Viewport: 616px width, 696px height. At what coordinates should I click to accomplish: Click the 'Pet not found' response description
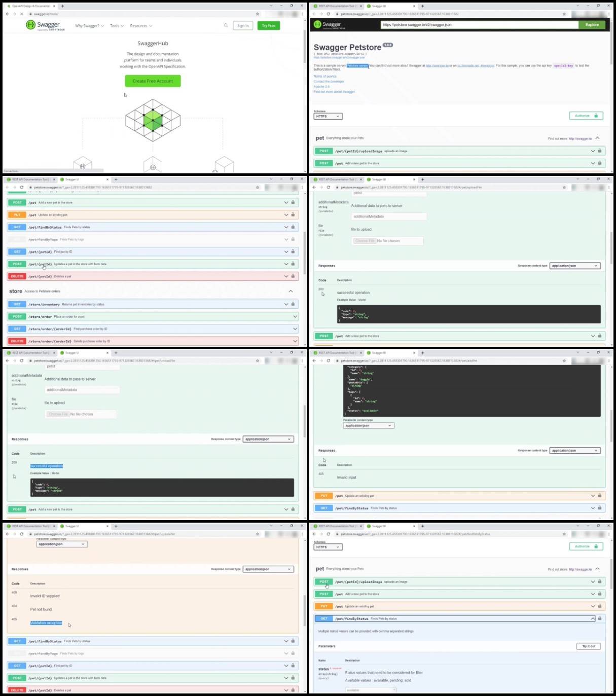[41, 609]
